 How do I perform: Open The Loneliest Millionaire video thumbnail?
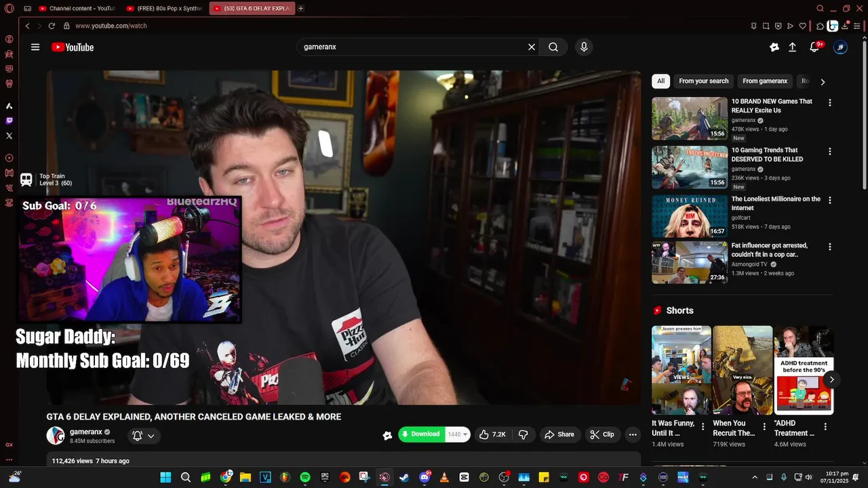pyautogui.click(x=690, y=216)
